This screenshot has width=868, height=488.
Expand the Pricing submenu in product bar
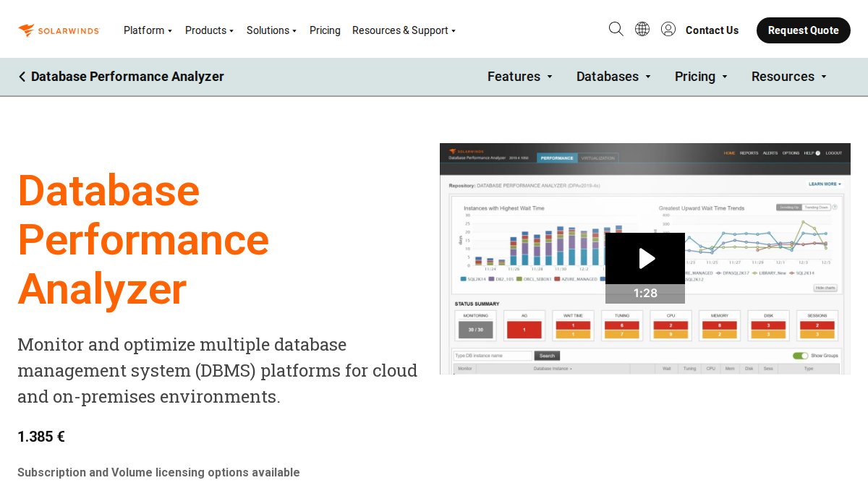[x=701, y=77]
